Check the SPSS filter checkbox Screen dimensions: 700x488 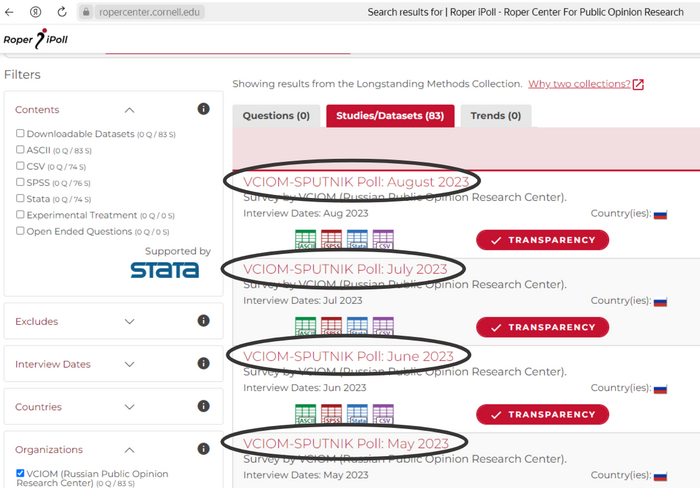tap(20, 182)
